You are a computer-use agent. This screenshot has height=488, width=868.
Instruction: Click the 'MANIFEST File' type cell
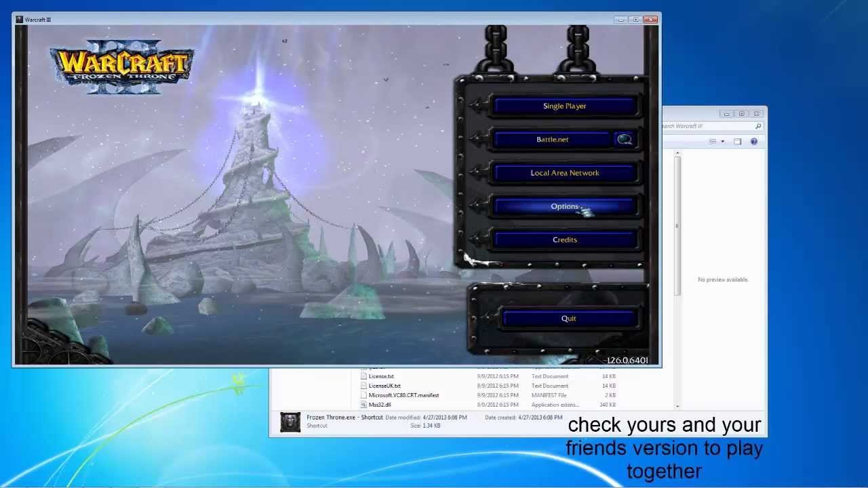click(x=548, y=395)
